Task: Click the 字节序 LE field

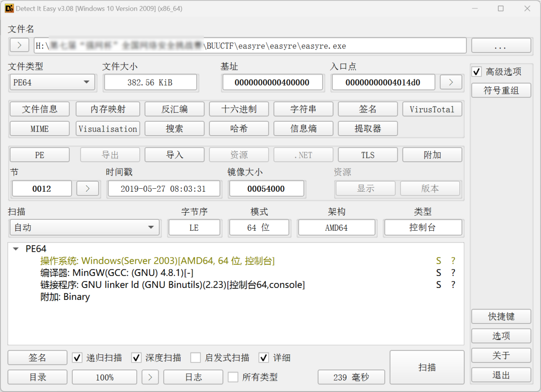Action: coord(194,228)
